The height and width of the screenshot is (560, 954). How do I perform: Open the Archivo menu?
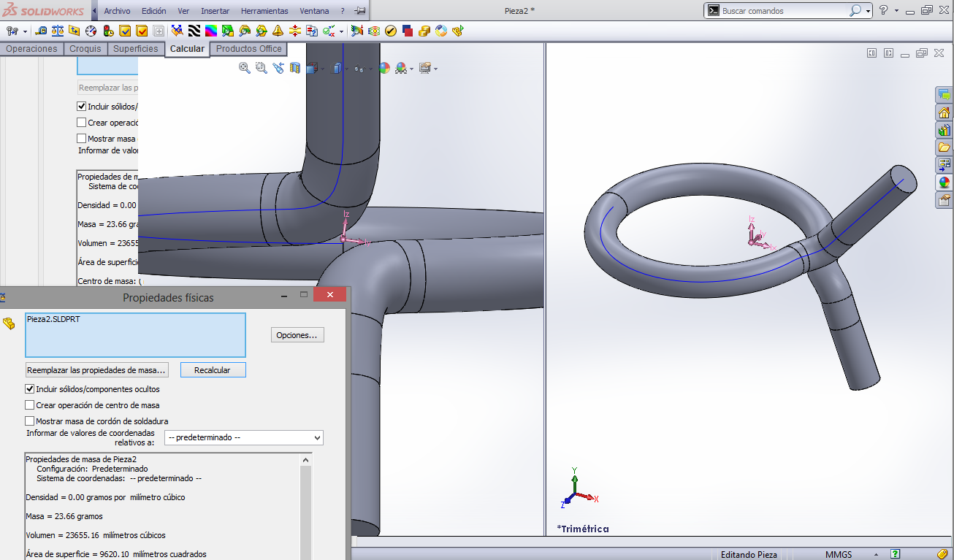[117, 11]
